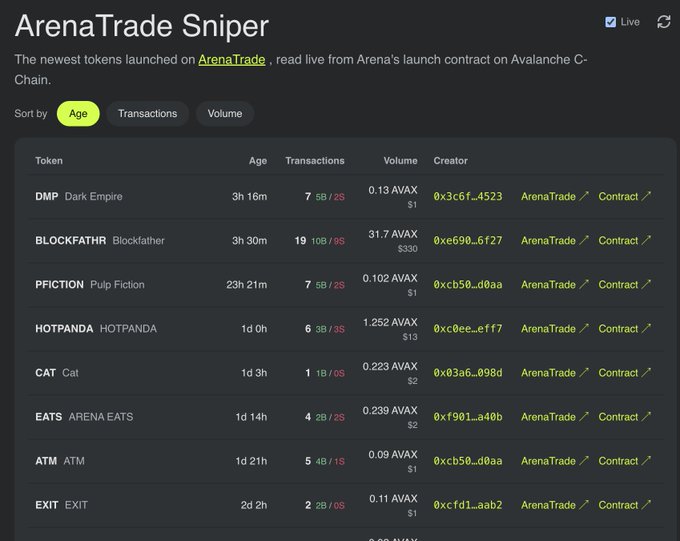Open ArenaTrade link for BLOCKFATHR row

pos(555,241)
